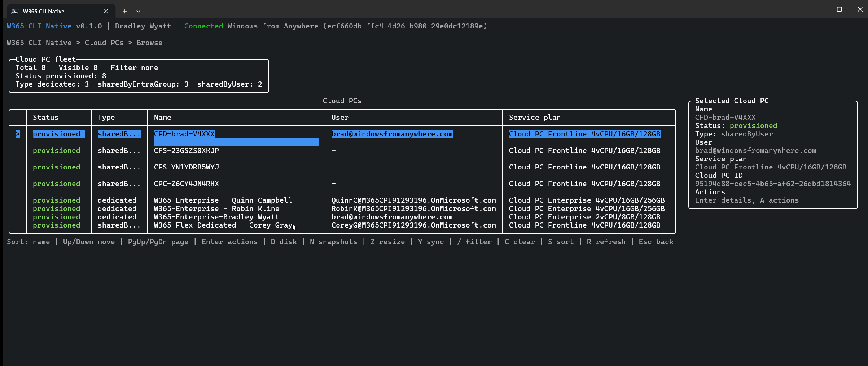The height and width of the screenshot is (366, 868).
Task: Click the 'Browse' breadcrumb segment
Action: coord(149,43)
